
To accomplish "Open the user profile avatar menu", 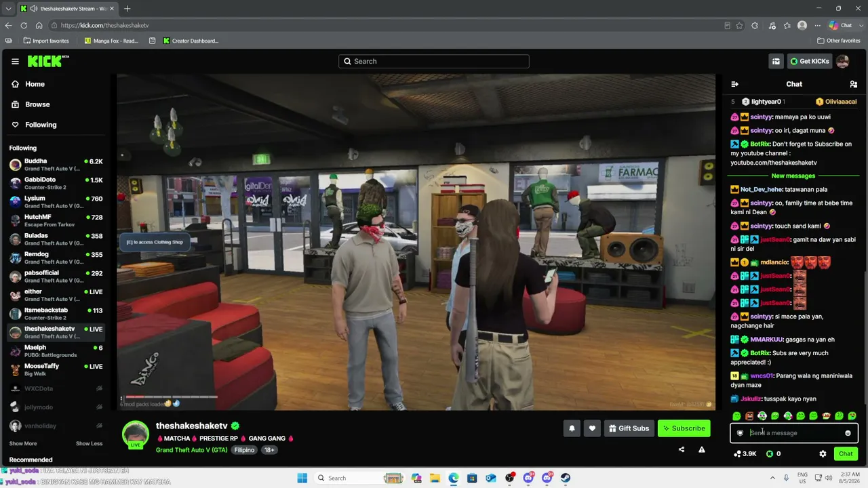I will pyautogui.click(x=842, y=61).
